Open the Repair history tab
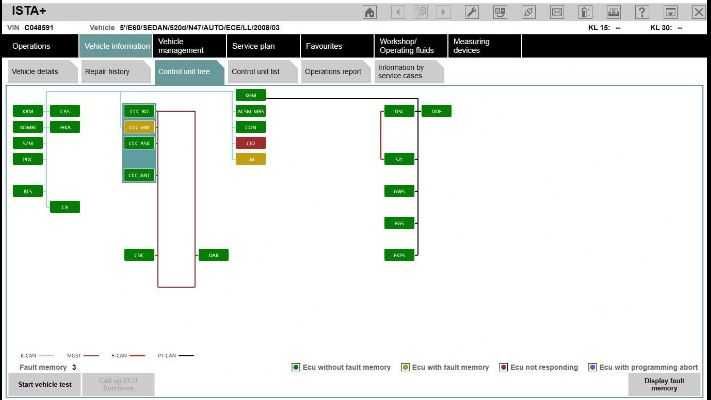Viewport: 711px width, 400px height. (116, 72)
